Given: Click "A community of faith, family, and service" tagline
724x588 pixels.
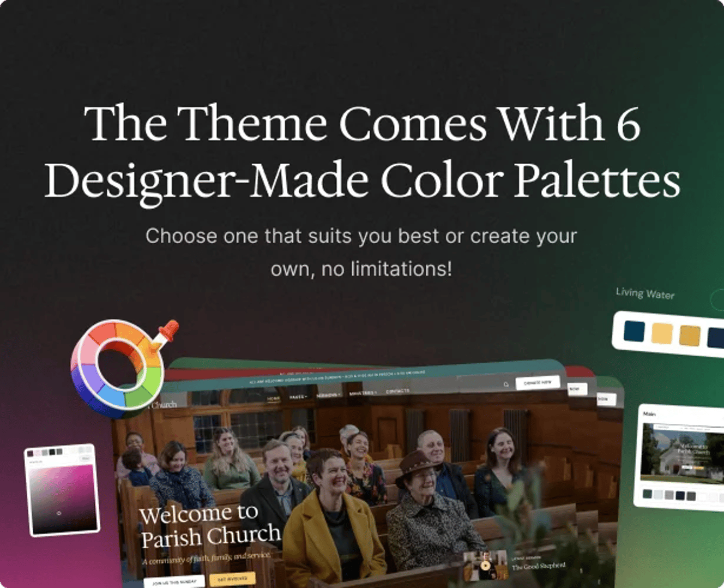Looking at the screenshot, I should pyautogui.click(x=206, y=558).
